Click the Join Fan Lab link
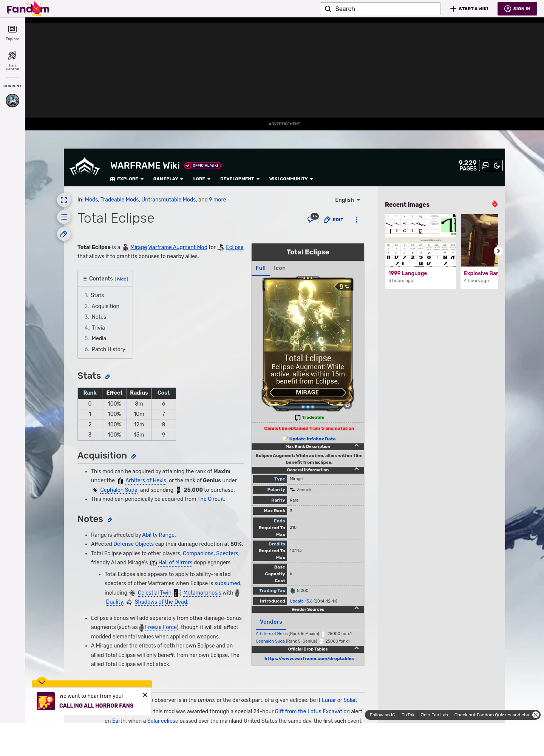Viewport: 544px width, 756px height. (x=434, y=715)
